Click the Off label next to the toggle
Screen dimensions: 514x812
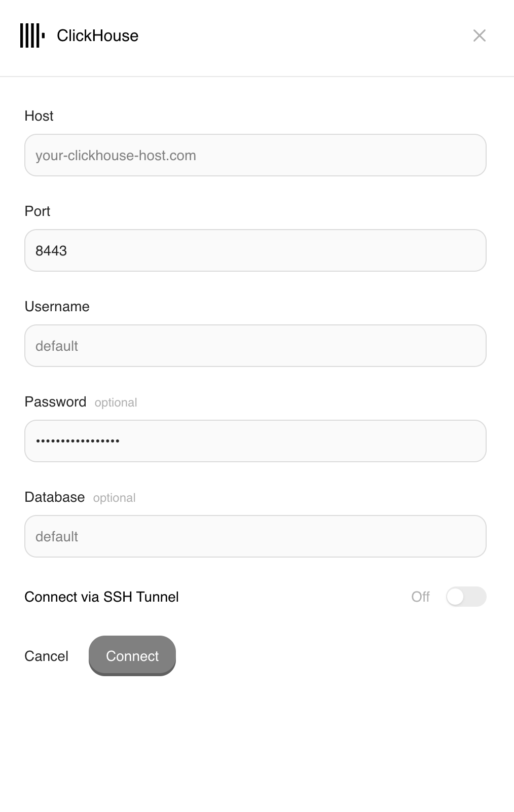pos(420,597)
